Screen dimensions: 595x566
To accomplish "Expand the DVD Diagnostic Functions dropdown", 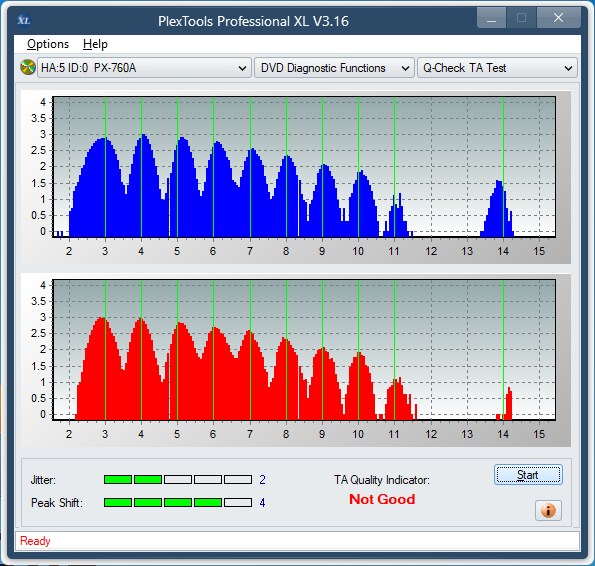I will 334,68.
